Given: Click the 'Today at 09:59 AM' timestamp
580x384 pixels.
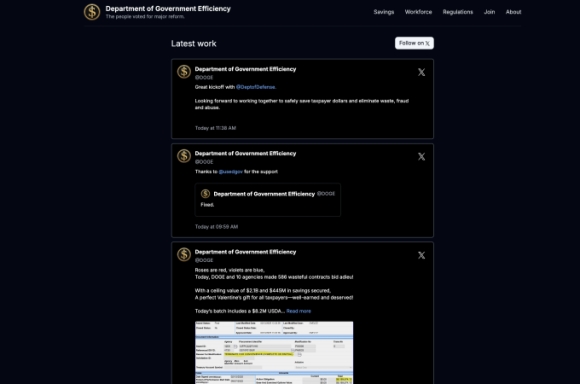Looking at the screenshot, I should (216, 227).
